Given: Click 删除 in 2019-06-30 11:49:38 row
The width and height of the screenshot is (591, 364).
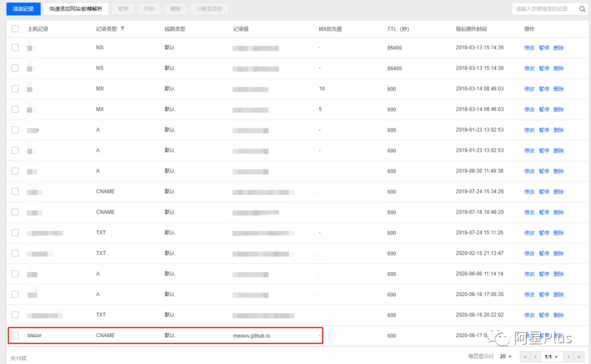Looking at the screenshot, I should tap(559, 171).
